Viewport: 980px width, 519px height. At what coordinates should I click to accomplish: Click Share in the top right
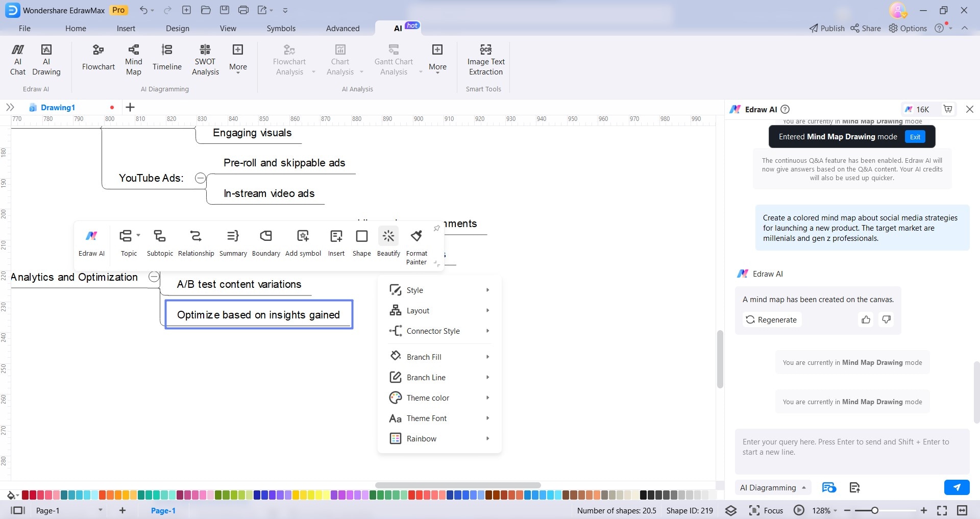866,29
